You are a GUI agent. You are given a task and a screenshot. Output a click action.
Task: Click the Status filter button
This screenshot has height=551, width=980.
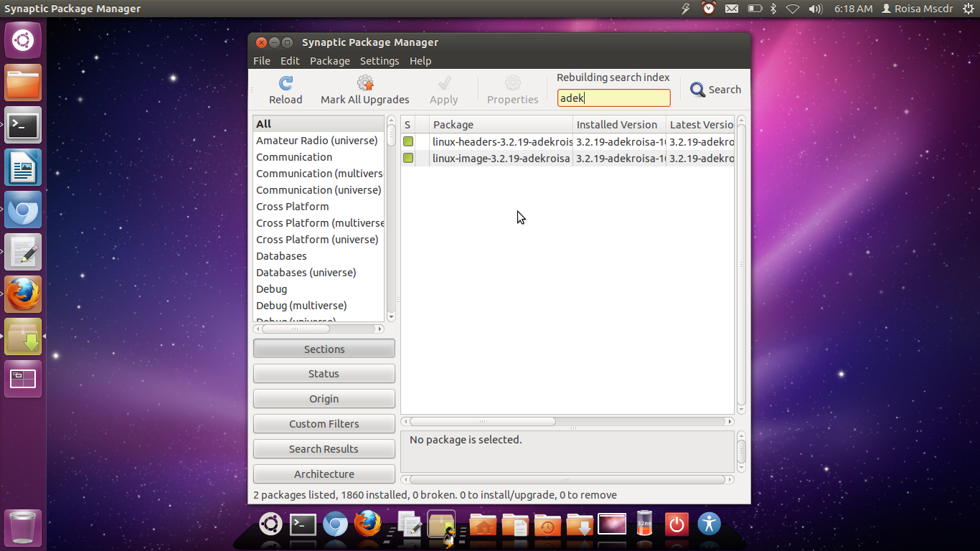324,374
